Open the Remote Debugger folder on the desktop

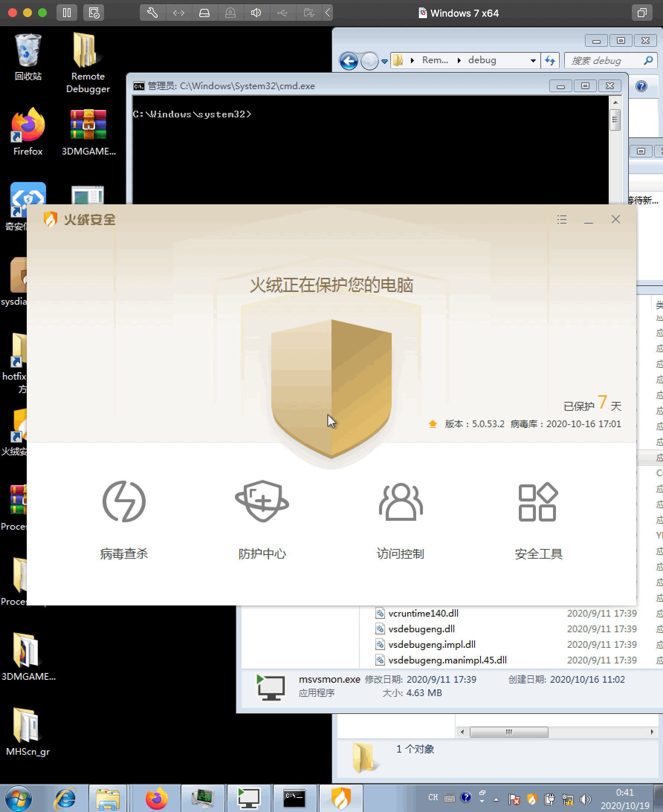(x=88, y=63)
